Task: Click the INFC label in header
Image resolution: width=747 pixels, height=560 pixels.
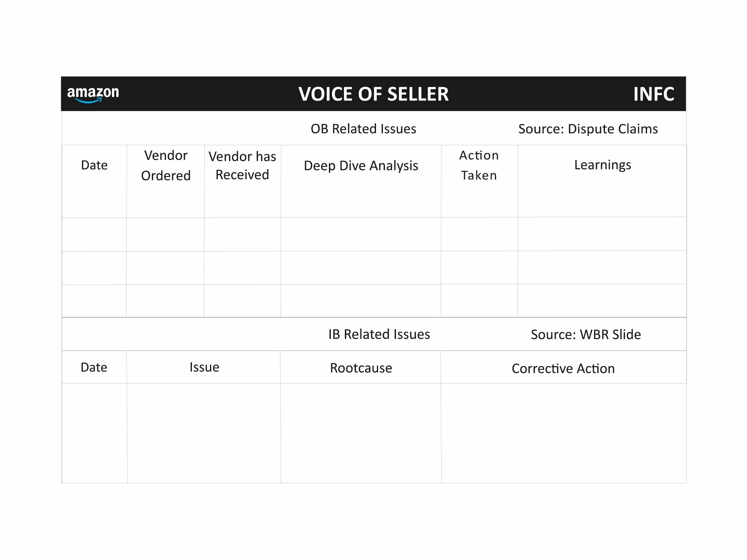Action: pos(654,94)
